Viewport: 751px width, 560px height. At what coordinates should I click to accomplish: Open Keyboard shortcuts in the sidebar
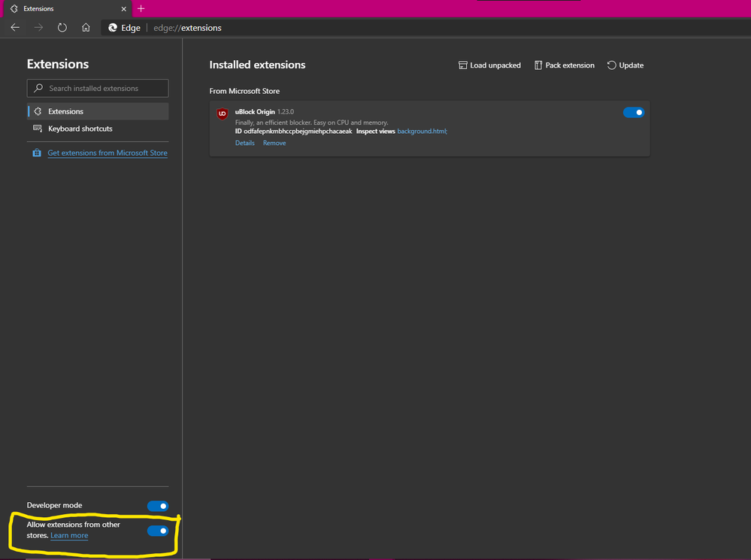pyautogui.click(x=98, y=129)
